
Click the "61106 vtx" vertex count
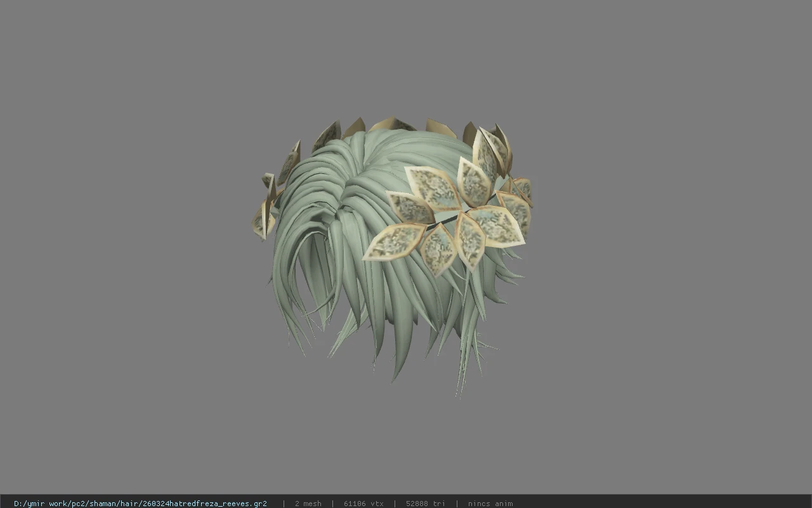[x=363, y=504]
